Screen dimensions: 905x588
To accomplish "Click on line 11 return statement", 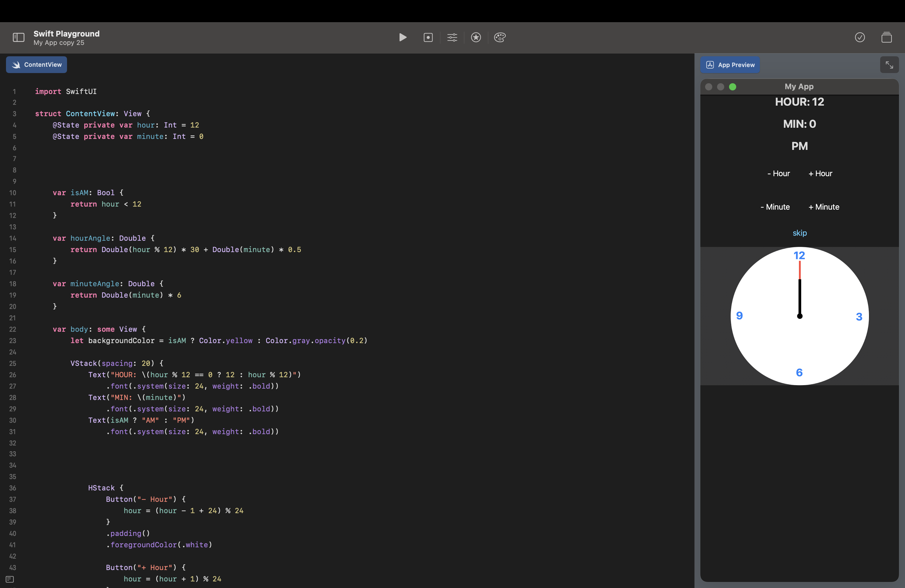I will [106, 204].
